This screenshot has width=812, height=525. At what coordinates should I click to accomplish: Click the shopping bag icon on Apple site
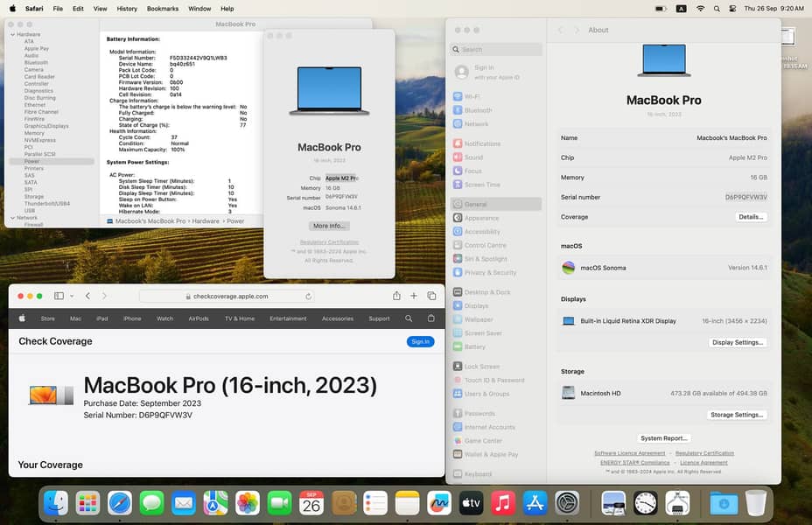[431, 318]
